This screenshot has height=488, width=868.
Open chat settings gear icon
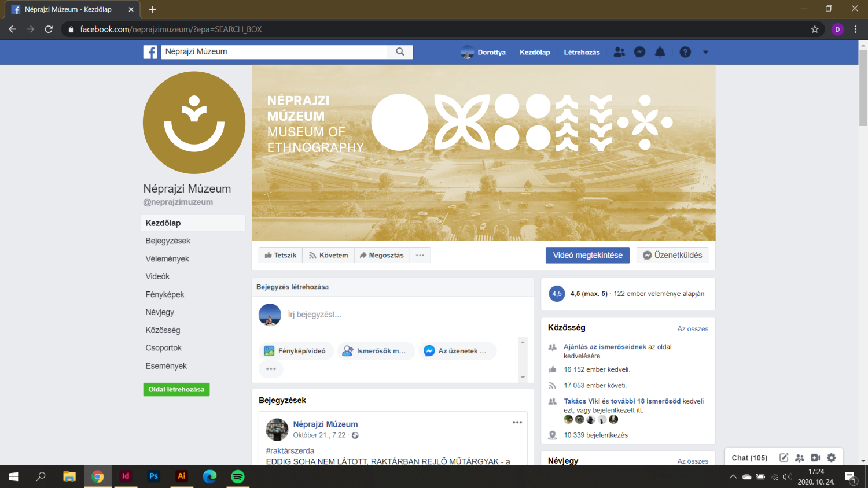click(x=832, y=458)
